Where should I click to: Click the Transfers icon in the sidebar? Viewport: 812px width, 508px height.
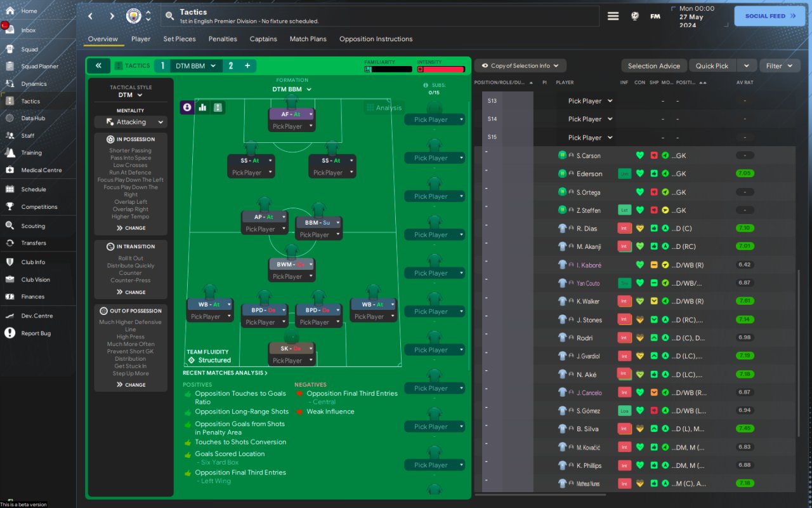[x=10, y=243]
